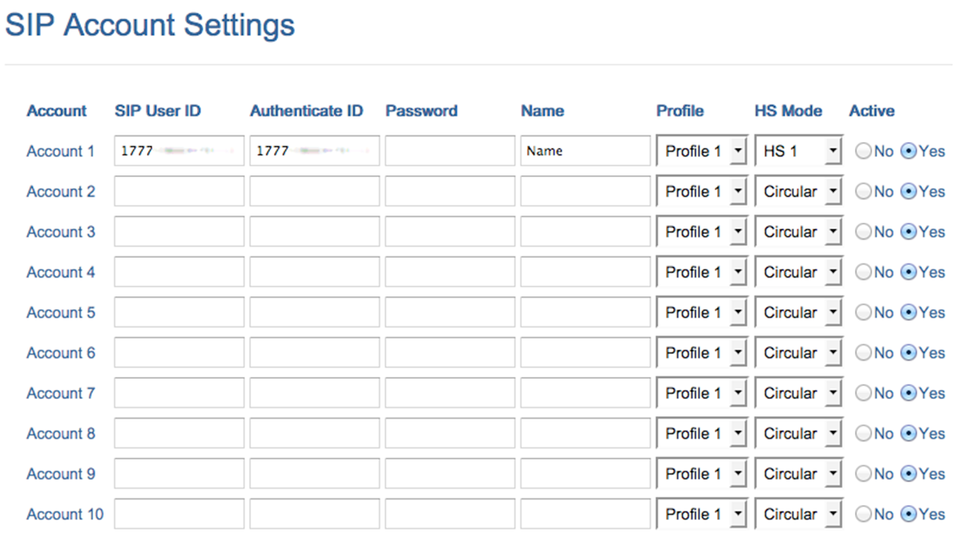Click Account 1 Authenticate ID field
This screenshot has height=541, width=980.
[314, 152]
